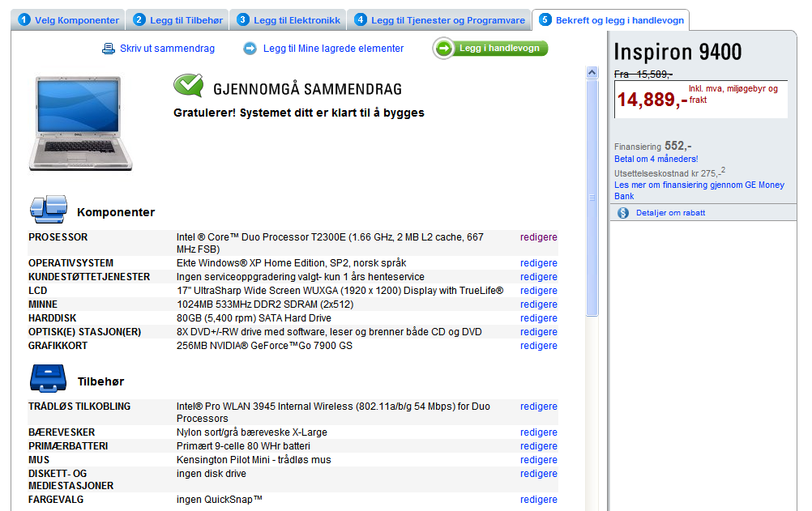Click redigere for KUNDESTØTTETJENESTER row

click(x=539, y=277)
